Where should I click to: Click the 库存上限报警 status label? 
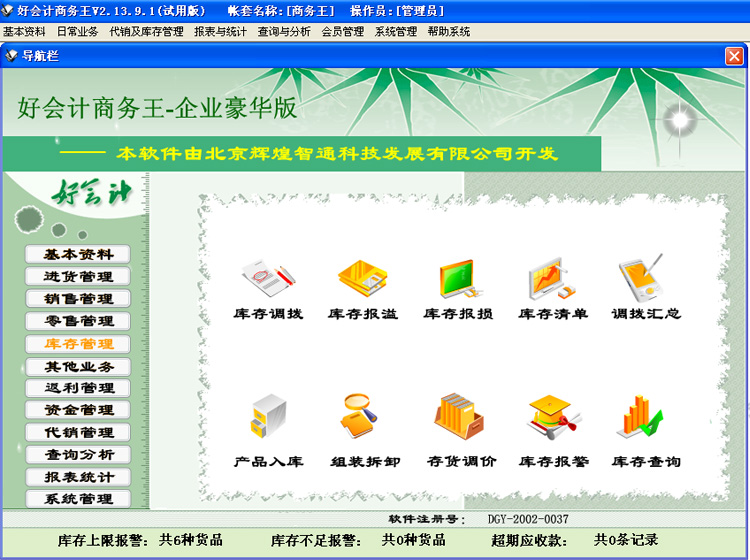(x=102, y=540)
